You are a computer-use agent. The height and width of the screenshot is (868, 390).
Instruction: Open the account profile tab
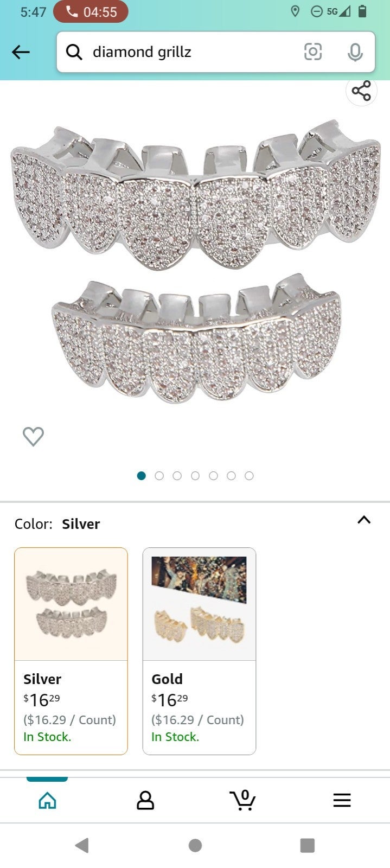145,800
